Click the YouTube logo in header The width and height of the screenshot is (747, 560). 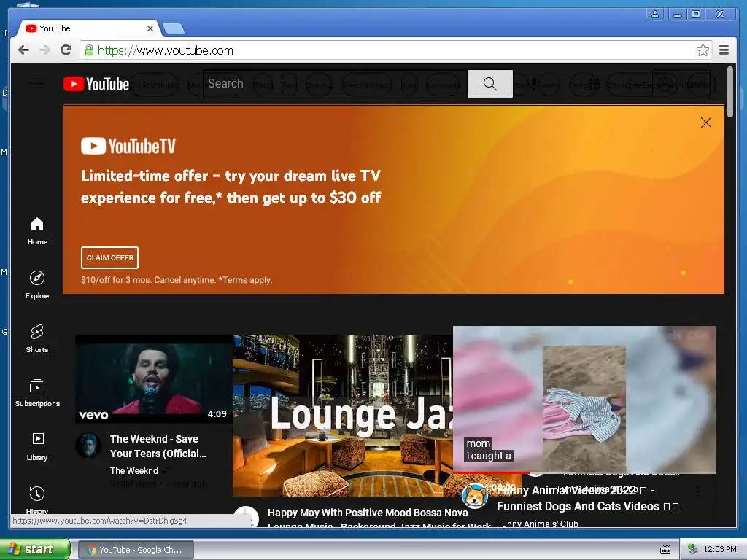pyautogui.click(x=96, y=85)
